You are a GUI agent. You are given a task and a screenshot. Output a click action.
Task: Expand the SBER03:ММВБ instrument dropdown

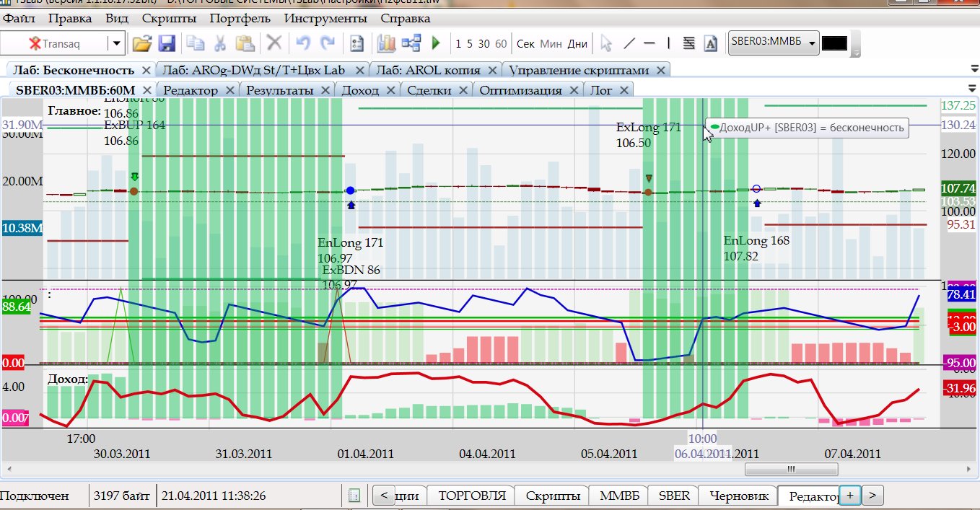813,43
